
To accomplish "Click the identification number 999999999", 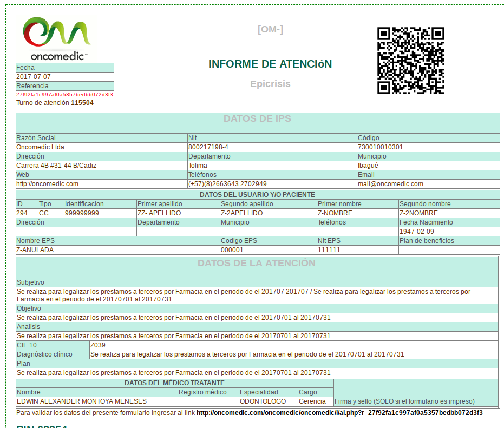I will point(82,213).
